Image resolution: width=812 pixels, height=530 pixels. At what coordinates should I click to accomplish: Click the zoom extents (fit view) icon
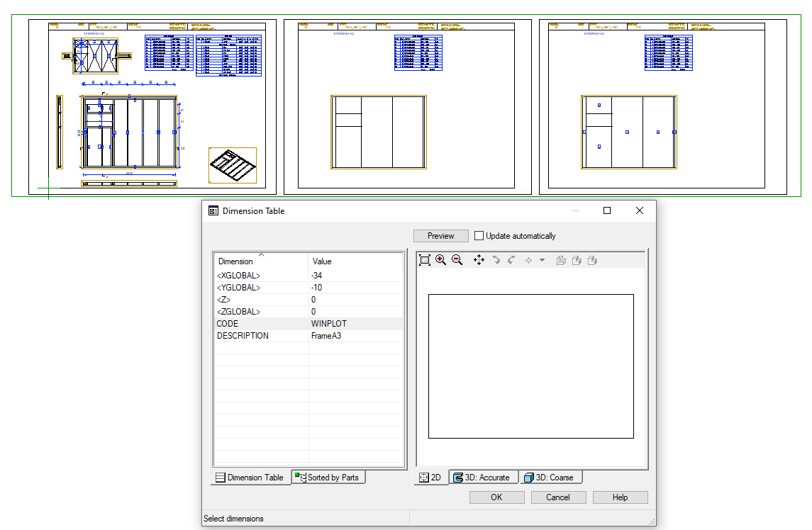click(x=424, y=260)
